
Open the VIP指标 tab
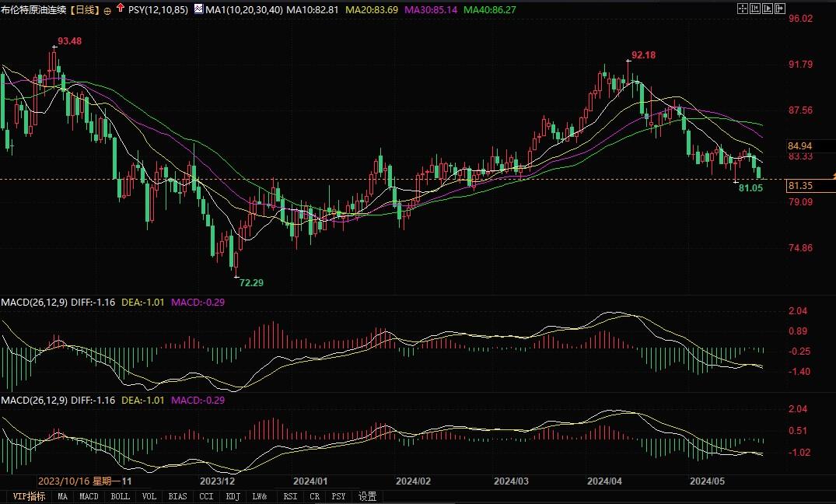pos(29,496)
